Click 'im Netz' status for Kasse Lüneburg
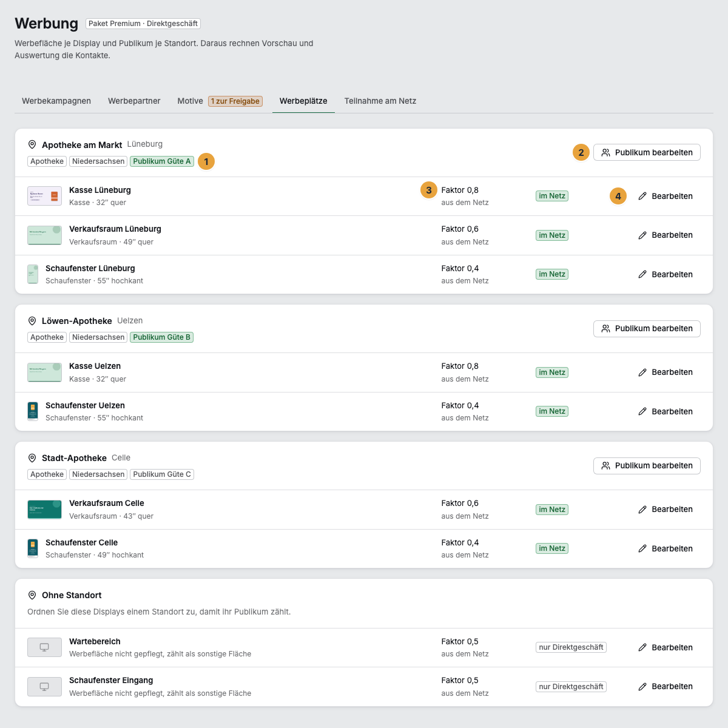The image size is (728, 728). [552, 196]
